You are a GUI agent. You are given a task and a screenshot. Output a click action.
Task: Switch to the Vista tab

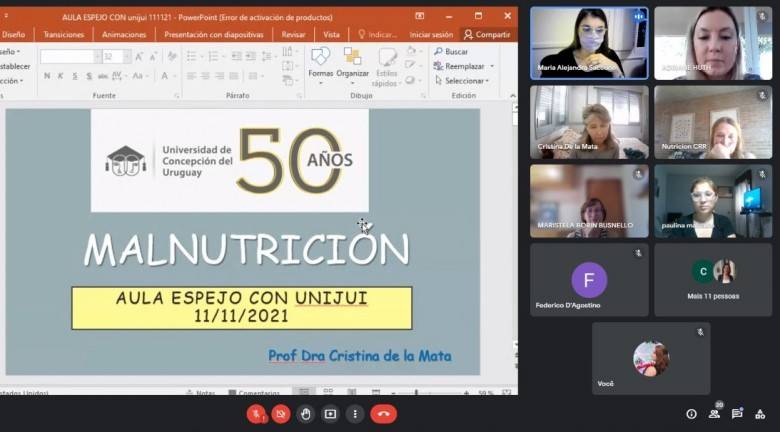click(x=331, y=34)
